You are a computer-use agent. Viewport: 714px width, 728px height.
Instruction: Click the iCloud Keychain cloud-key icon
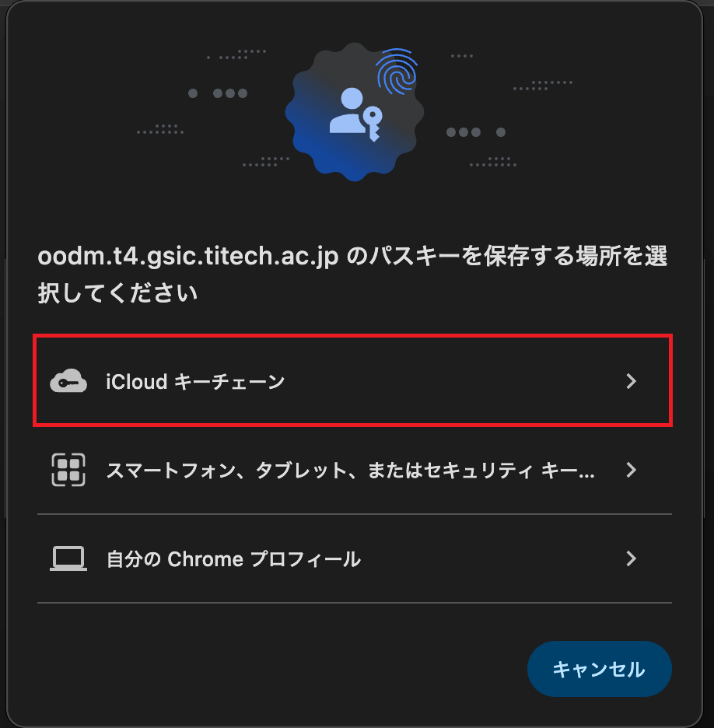68,381
